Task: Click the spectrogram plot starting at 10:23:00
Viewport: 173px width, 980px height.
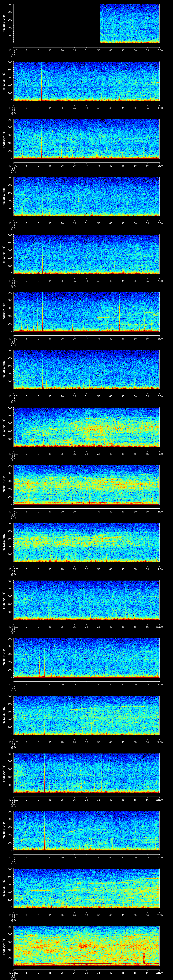Action: pos(86,831)
